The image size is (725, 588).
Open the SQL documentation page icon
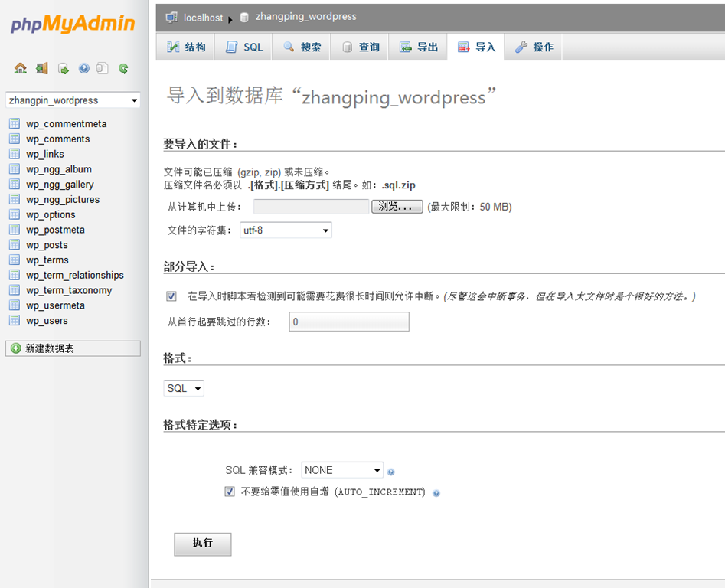click(102, 69)
